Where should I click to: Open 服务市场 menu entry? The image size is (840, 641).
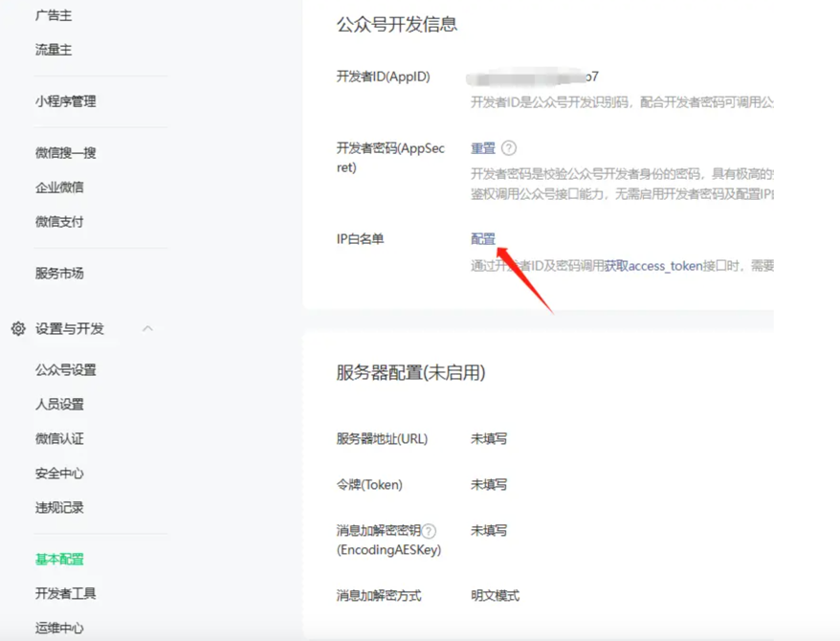tap(59, 274)
